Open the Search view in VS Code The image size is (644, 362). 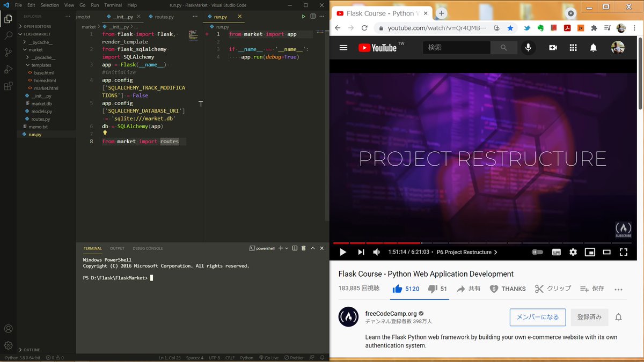point(8,36)
